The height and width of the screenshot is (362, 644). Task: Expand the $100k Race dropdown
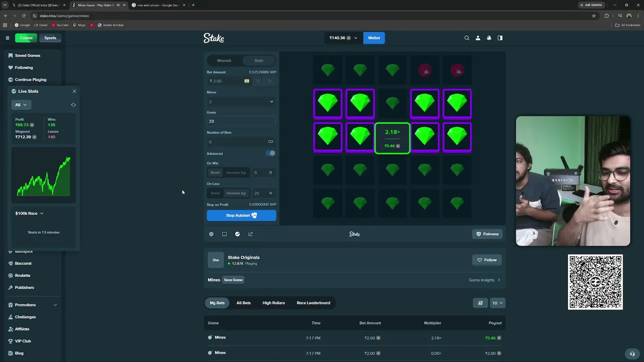[29, 213]
